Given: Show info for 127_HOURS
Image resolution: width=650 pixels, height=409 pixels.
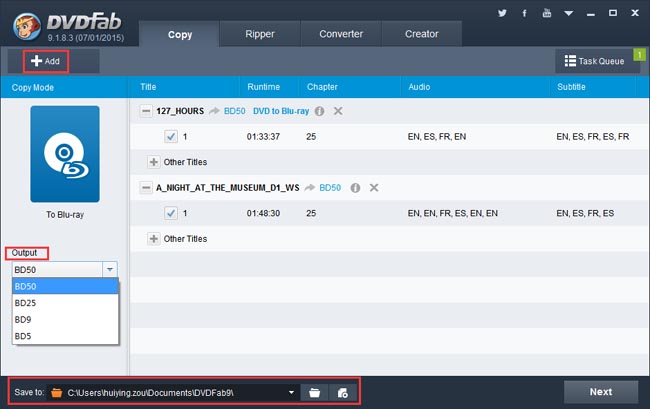Looking at the screenshot, I should [319, 111].
